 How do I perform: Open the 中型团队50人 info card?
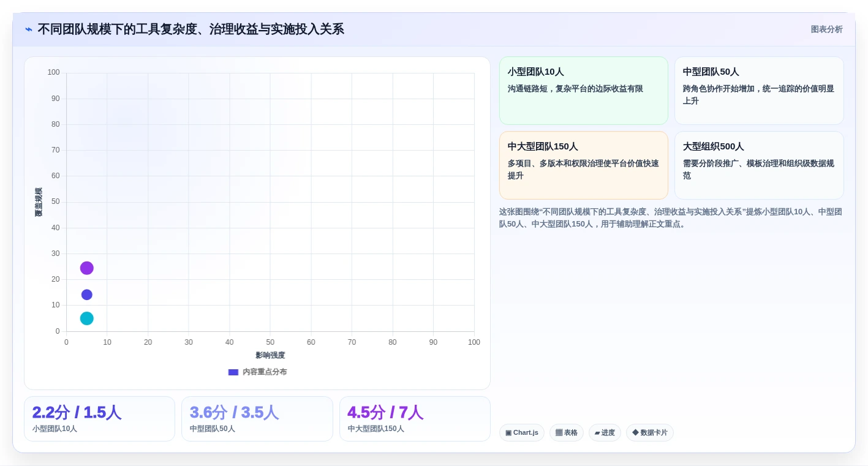(759, 91)
